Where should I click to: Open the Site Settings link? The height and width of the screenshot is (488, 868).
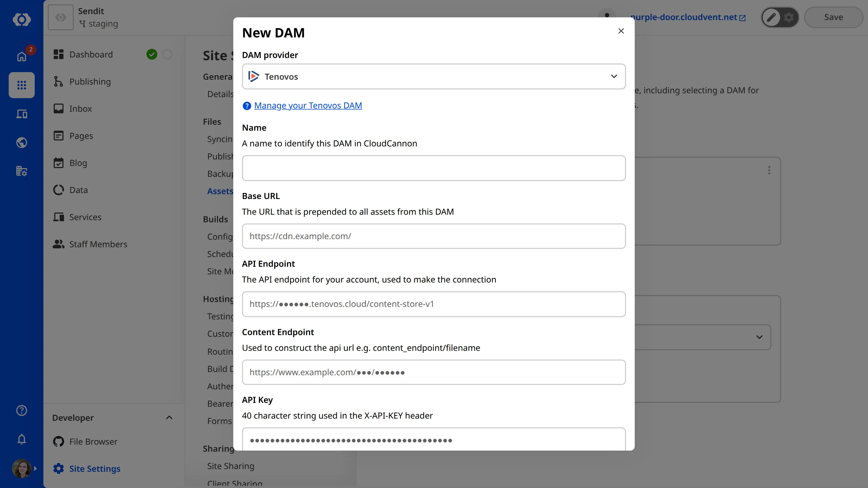(95, 468)
